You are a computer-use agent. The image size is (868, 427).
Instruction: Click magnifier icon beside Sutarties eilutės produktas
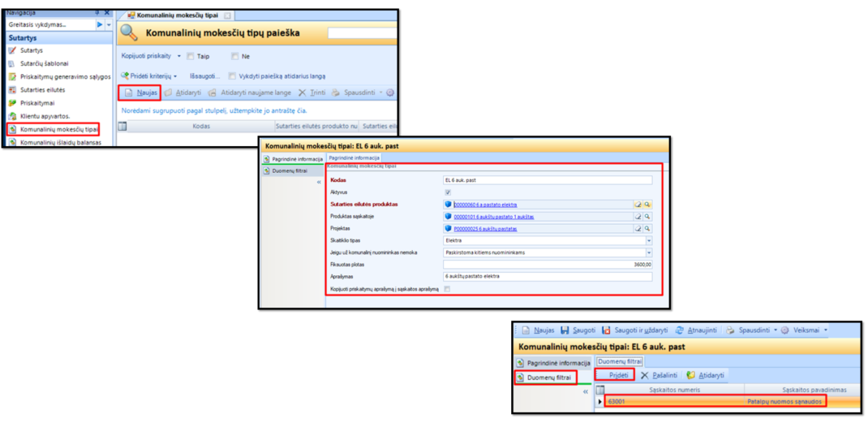[647, 205]
